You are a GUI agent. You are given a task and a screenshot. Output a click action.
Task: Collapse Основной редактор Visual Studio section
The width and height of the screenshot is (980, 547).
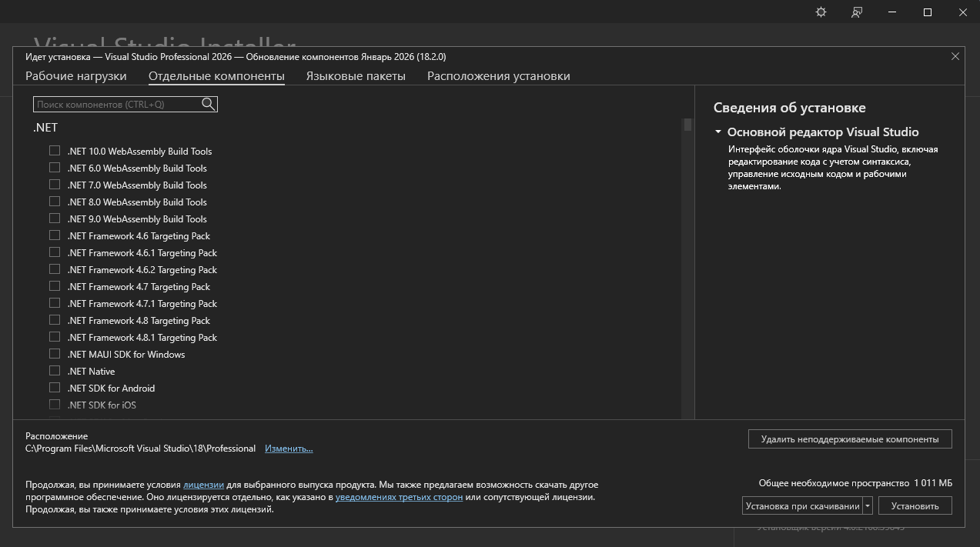(718, 132)
